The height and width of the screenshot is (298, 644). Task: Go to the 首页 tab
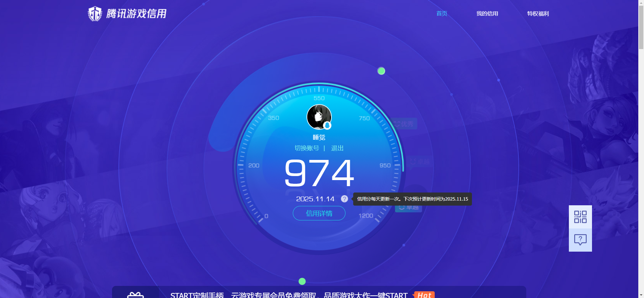(x=442, y=13)
